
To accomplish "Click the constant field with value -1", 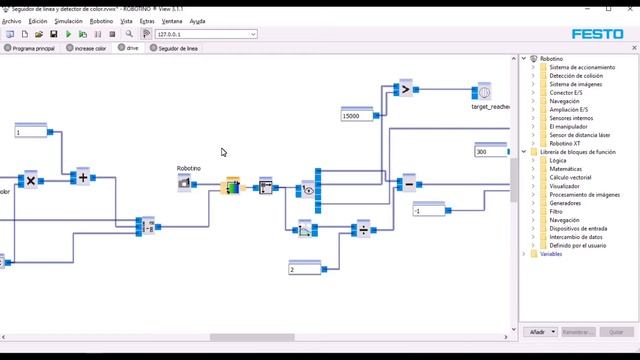I will [x=429, y=211].
